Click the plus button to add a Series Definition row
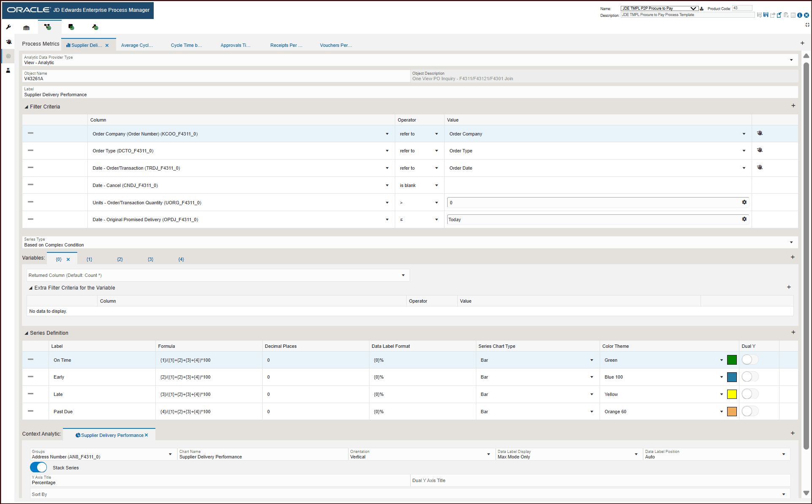 [793, 332]
